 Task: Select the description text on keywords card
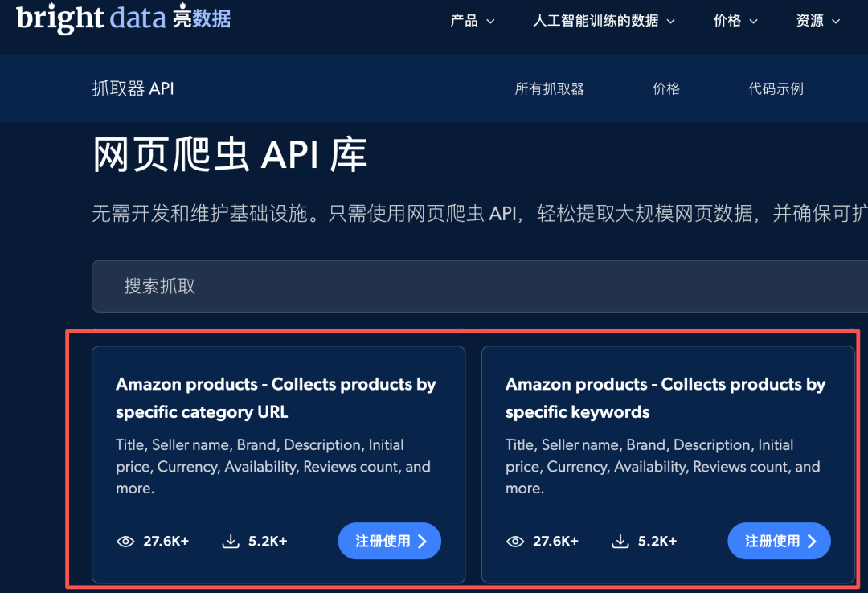pyautogui.click(x=662, y=467)
